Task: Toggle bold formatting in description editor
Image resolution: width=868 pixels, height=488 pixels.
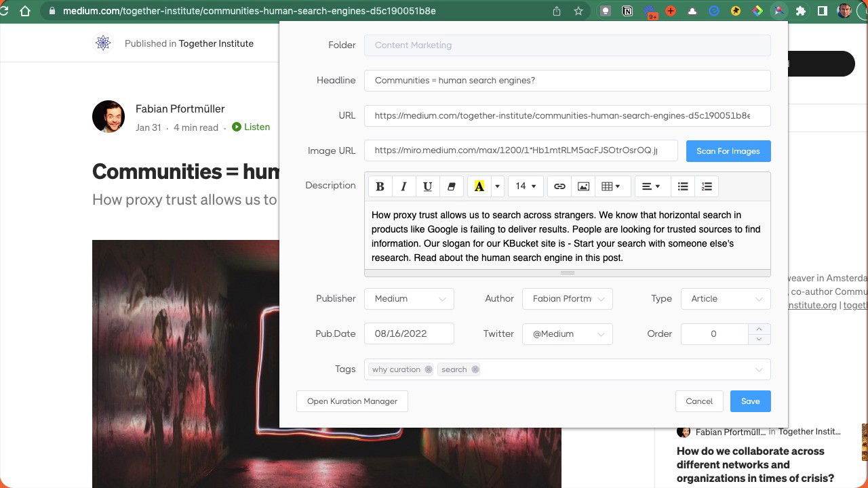Action: pos(380,186)
